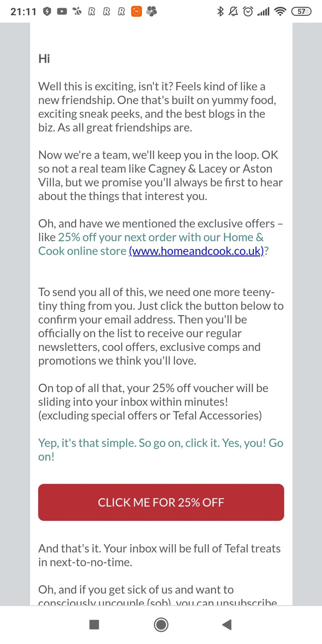Tap the 21:11 clock in status bar
Viewport: 322px width, 644px height.
point(23,12)
